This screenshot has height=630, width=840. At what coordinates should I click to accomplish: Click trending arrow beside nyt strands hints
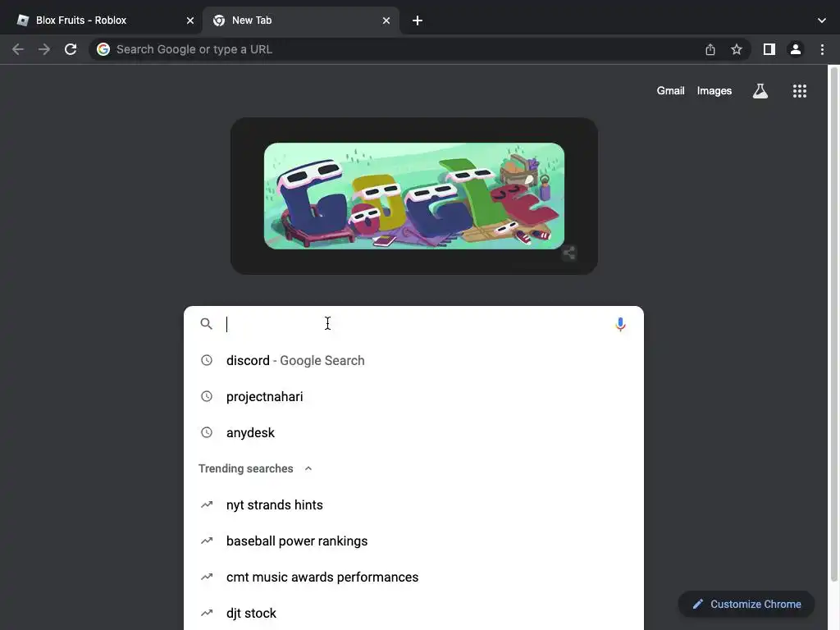tap(207, 504)
